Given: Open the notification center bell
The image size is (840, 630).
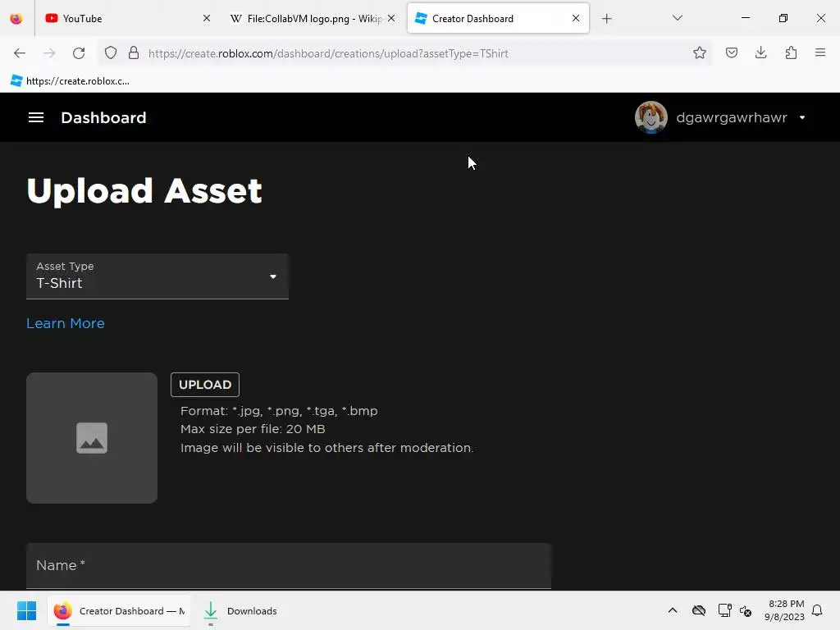Looking at the screenshot, I should tap(817, 610).
